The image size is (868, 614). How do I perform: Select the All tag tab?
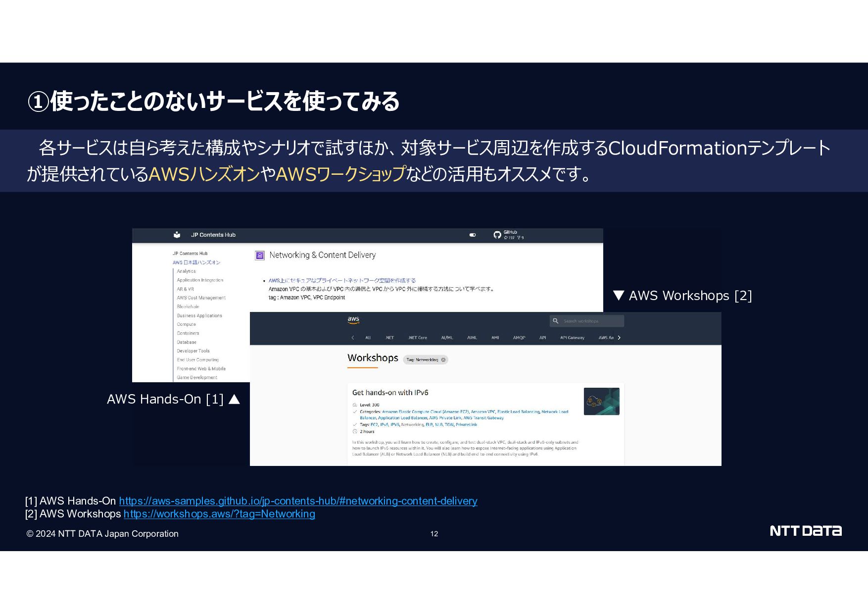pyautogui.click(x=368, y=338)
